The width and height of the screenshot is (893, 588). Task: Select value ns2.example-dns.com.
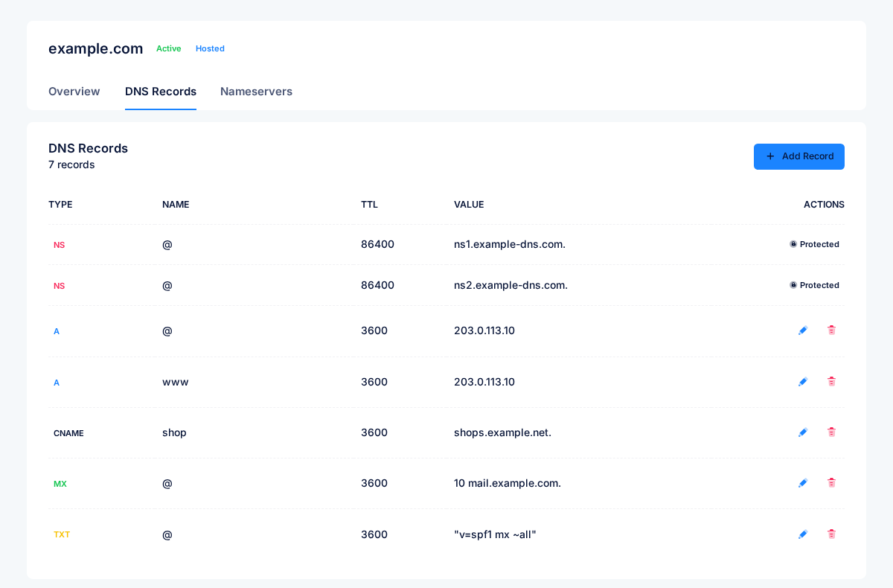tap(510, 285)
